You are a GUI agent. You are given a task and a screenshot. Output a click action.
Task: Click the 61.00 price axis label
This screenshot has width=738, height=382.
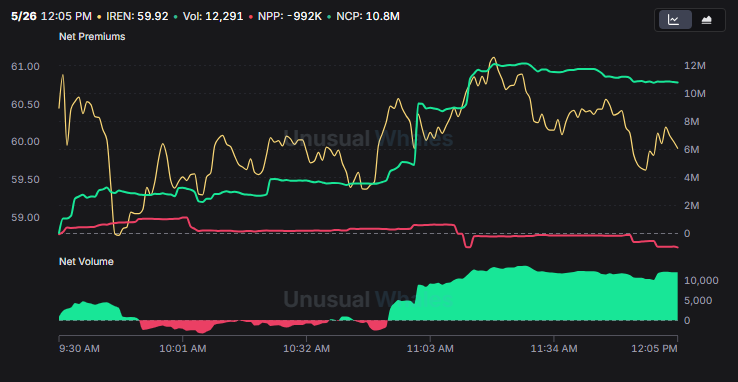pos(25,66)
